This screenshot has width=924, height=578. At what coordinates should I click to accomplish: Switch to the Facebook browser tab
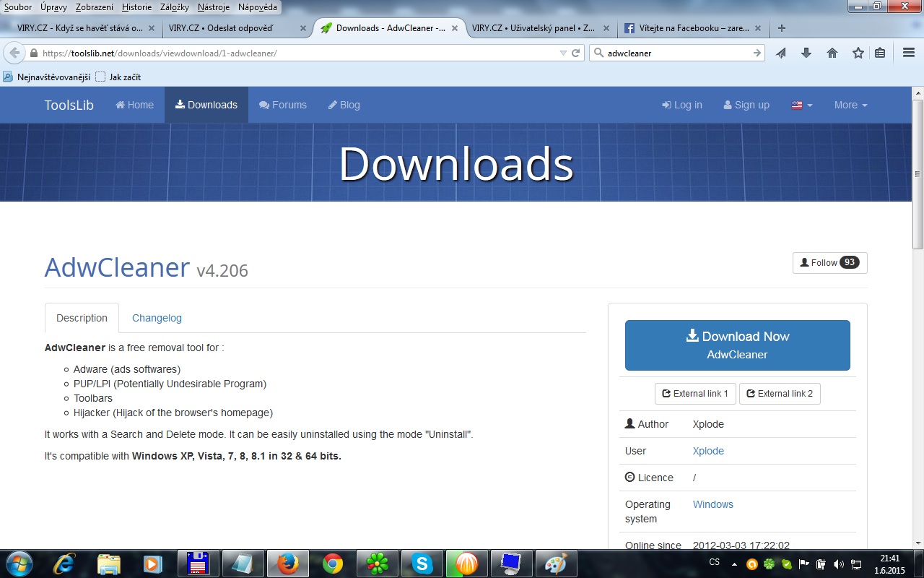click(691, 28)
